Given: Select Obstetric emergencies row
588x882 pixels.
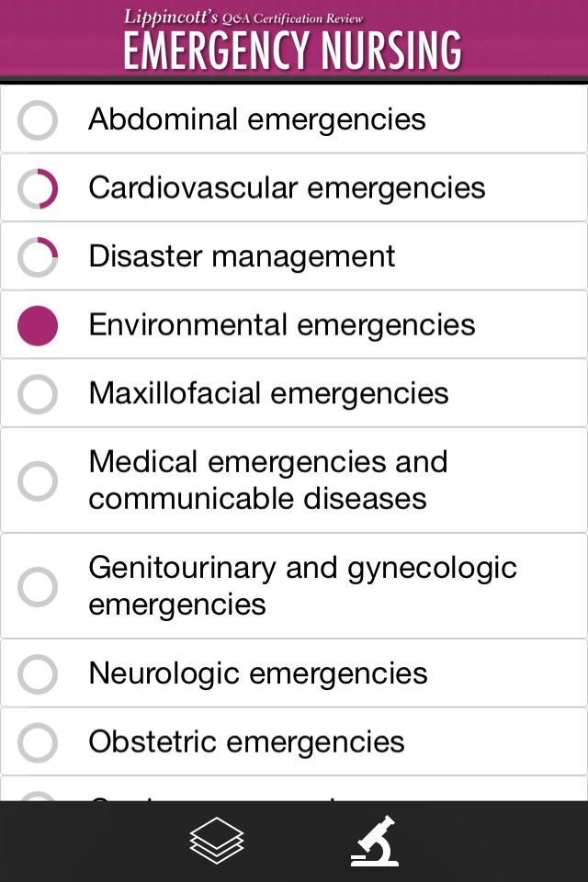Looking at the screenshot, I should click(246, 741).
